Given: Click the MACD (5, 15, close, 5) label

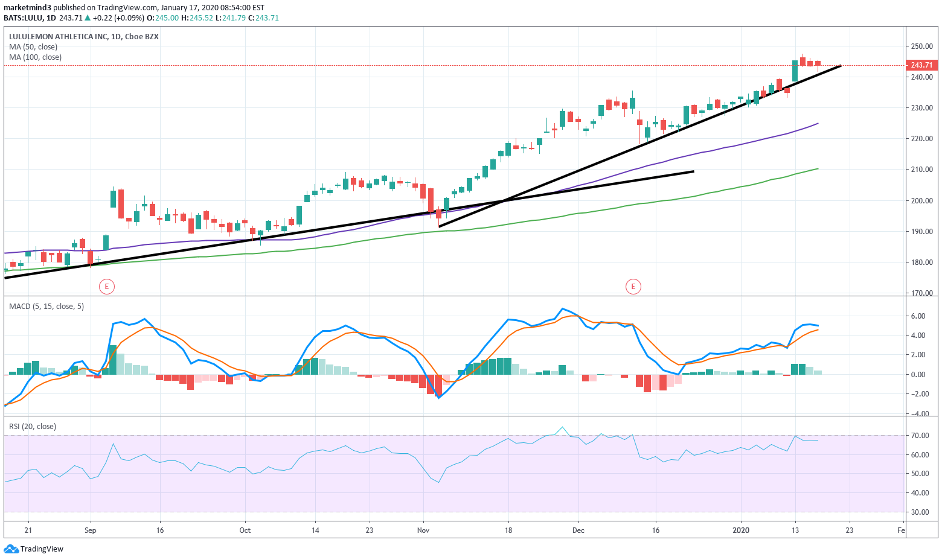Looking at the screenshot, I should coord(46,307).
